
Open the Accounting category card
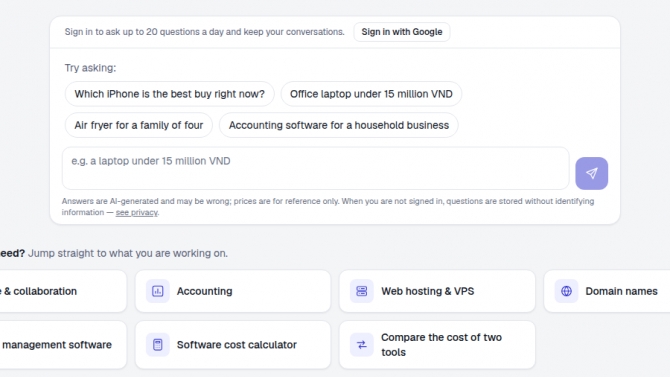click(233, 291)
